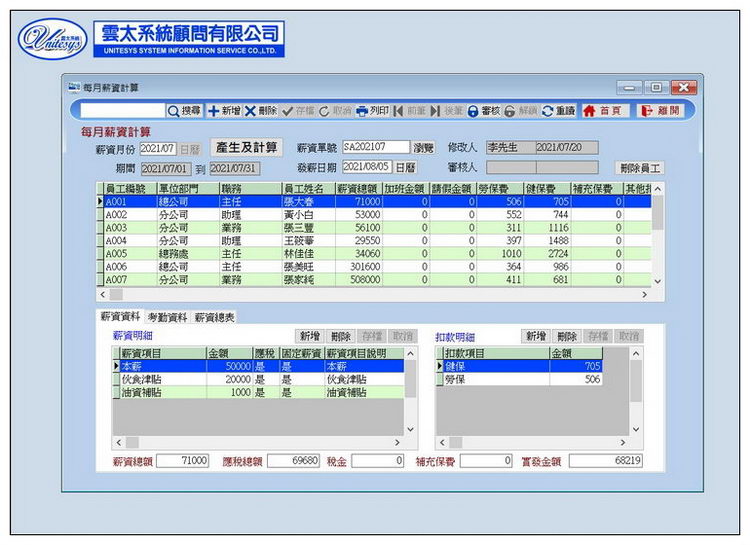This screenshot has height=545, width=750.
Task: Go to next record with 後筆
Action: click(447, 111)
